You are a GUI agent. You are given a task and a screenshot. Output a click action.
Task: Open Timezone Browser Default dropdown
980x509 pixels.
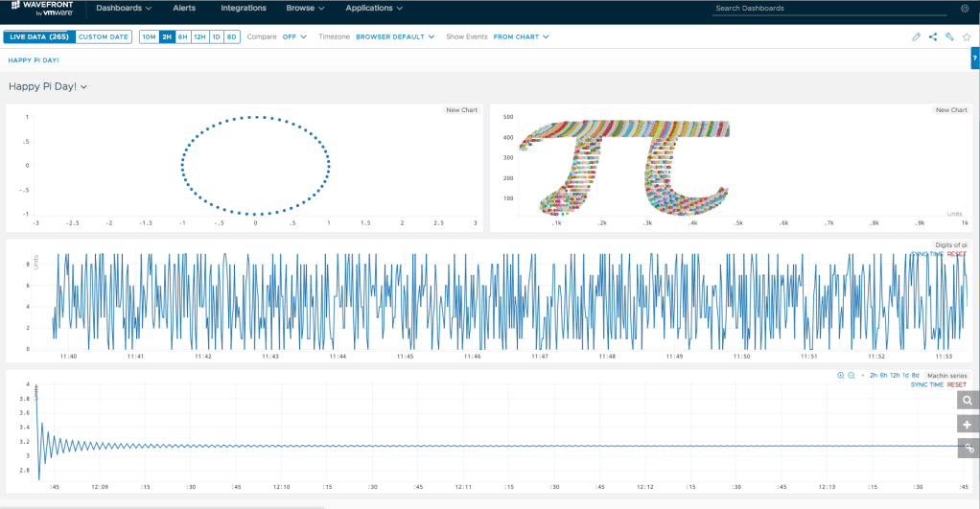[x=395, y=36]
